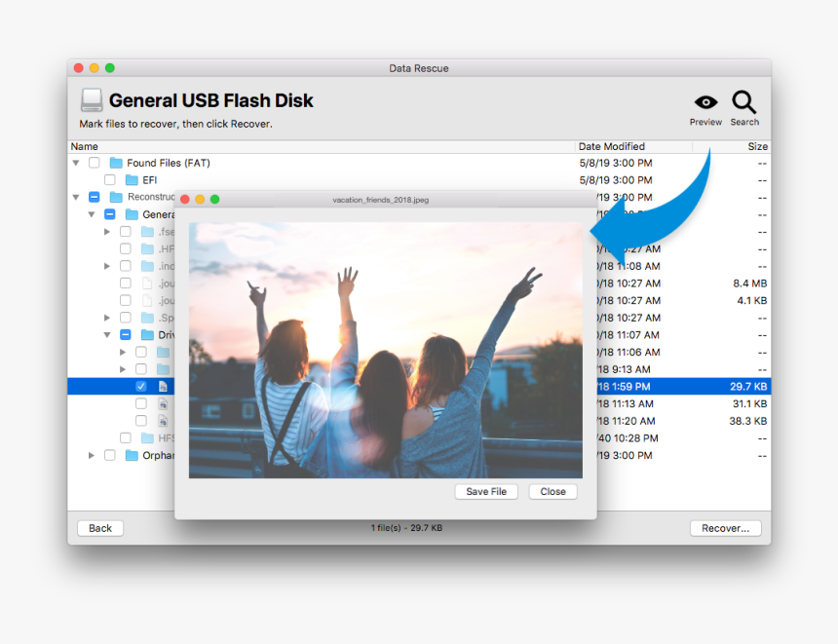Screen dimensions: 838x644
Task: Click the USB flash disk drive icon
Action: pyautogui.click(x=92, y=100)
